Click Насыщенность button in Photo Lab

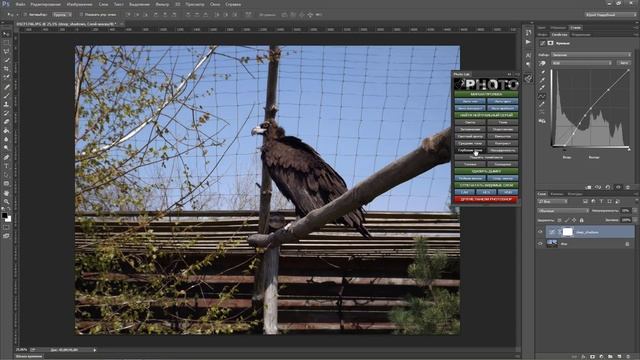(502, 150)
